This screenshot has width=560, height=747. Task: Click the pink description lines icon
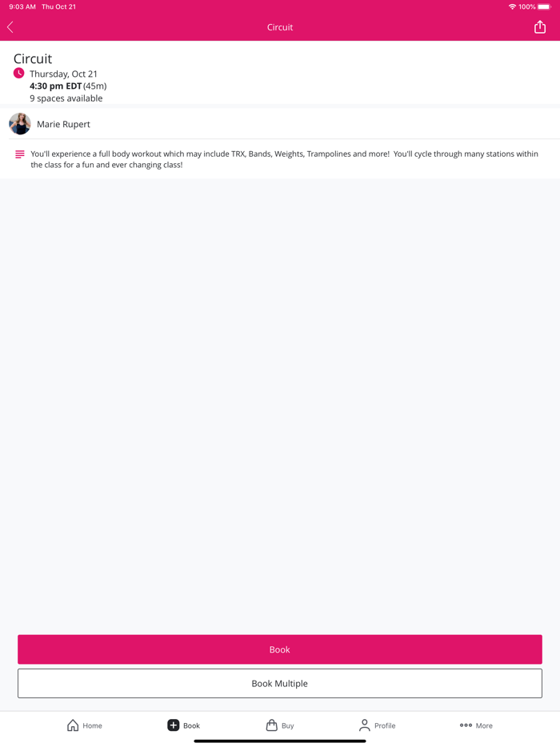coord(19,154)
